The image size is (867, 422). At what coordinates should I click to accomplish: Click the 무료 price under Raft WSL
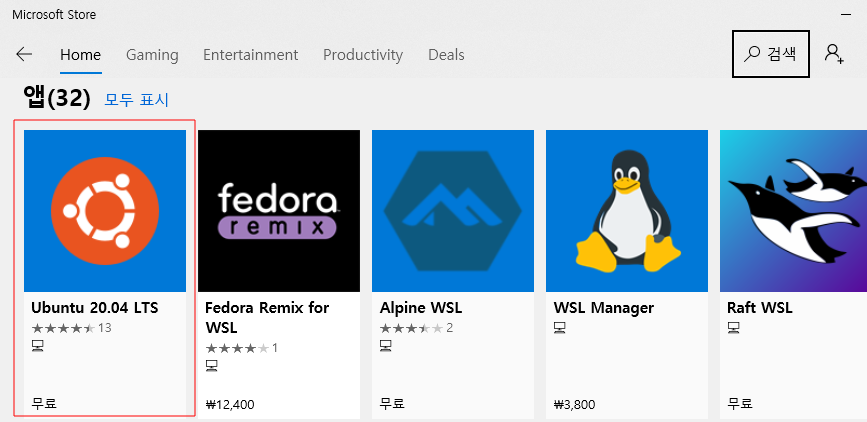pyautogui.click(x=740, y=404)
